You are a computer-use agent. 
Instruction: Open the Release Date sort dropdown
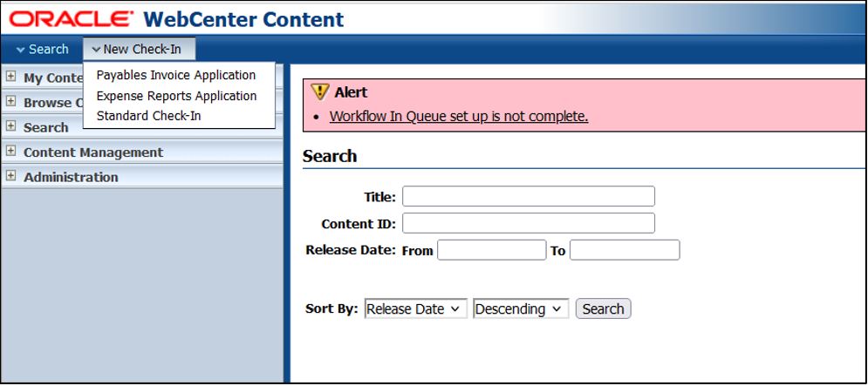[x=416, y=308]
